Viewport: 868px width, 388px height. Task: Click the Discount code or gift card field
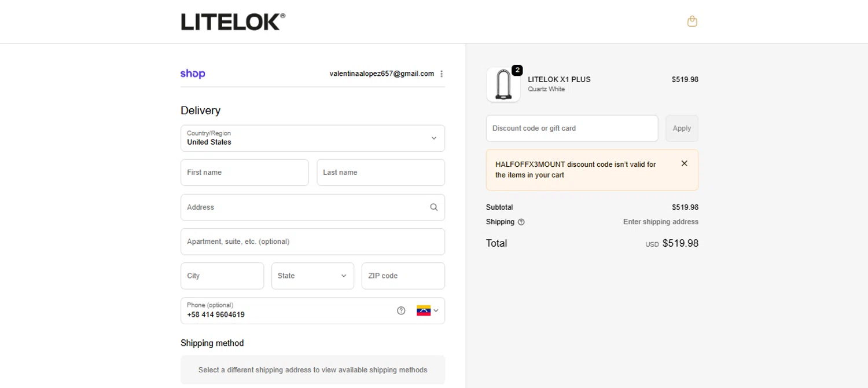point(572,129)
